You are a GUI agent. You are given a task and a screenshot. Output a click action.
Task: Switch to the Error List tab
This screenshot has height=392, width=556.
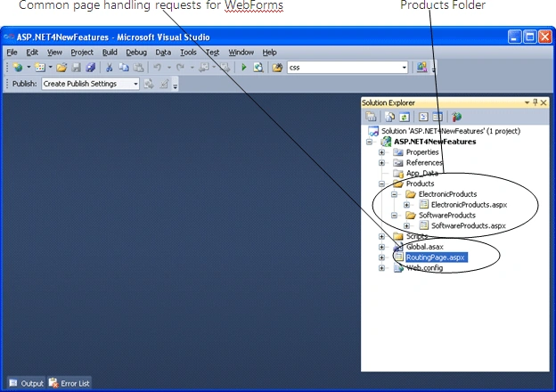(69, 383)
